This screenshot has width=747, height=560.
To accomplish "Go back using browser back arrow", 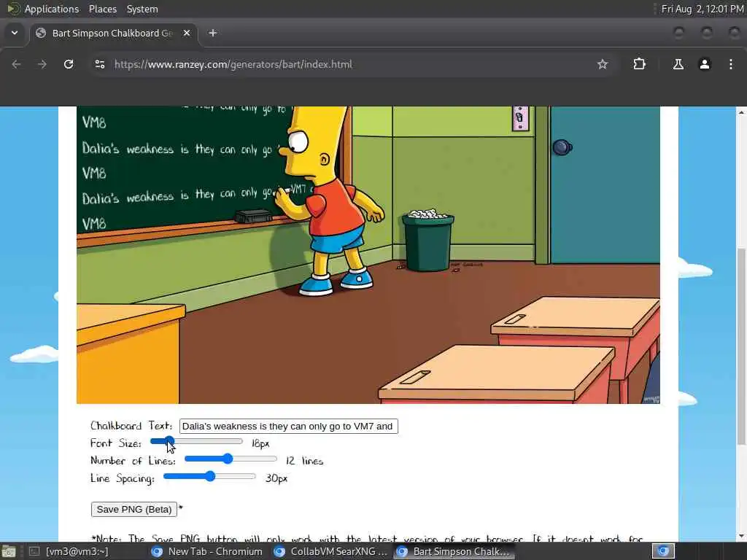I will (x=16, y=64).
